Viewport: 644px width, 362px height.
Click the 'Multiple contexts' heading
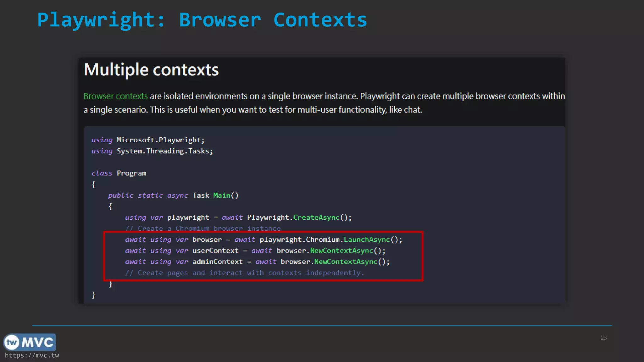coord(151,70)
